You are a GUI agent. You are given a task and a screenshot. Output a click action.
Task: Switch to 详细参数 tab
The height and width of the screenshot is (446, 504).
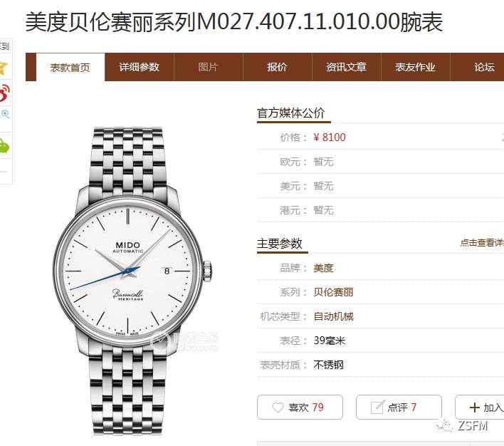pos(140,67)
